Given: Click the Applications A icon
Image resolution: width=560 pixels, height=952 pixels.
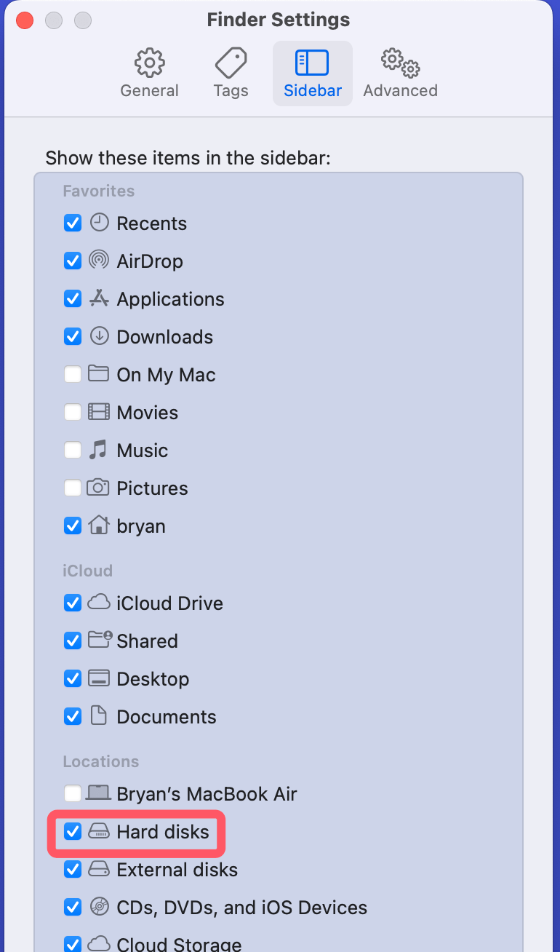Looking at the screenshot, I should coord(98,298).
